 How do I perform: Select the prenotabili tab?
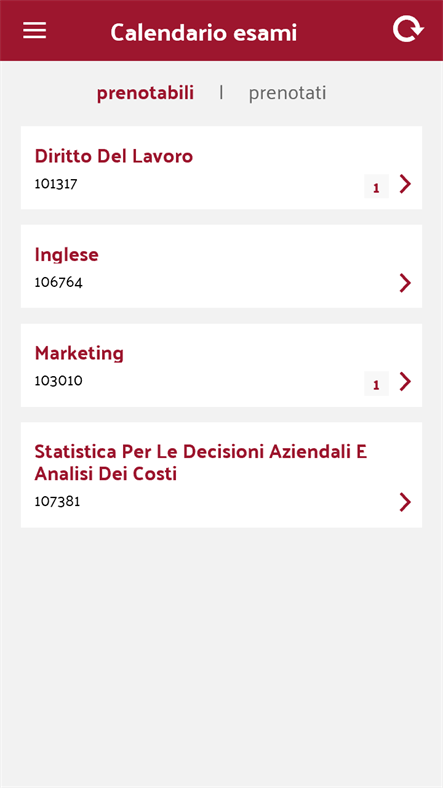(x=145, y=93)
